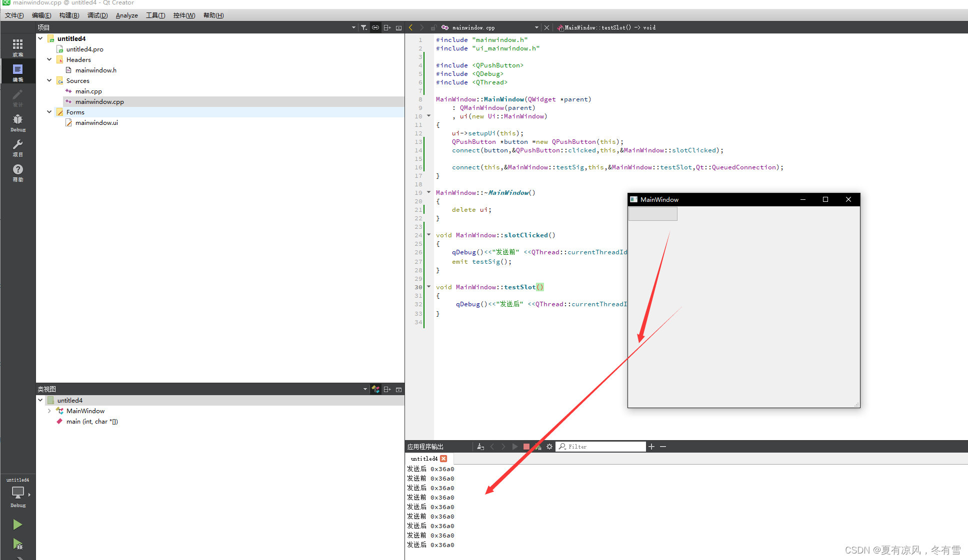Fold the destructor block at line 19
Screen dimensions: 968x560
[x=429, y=192]
